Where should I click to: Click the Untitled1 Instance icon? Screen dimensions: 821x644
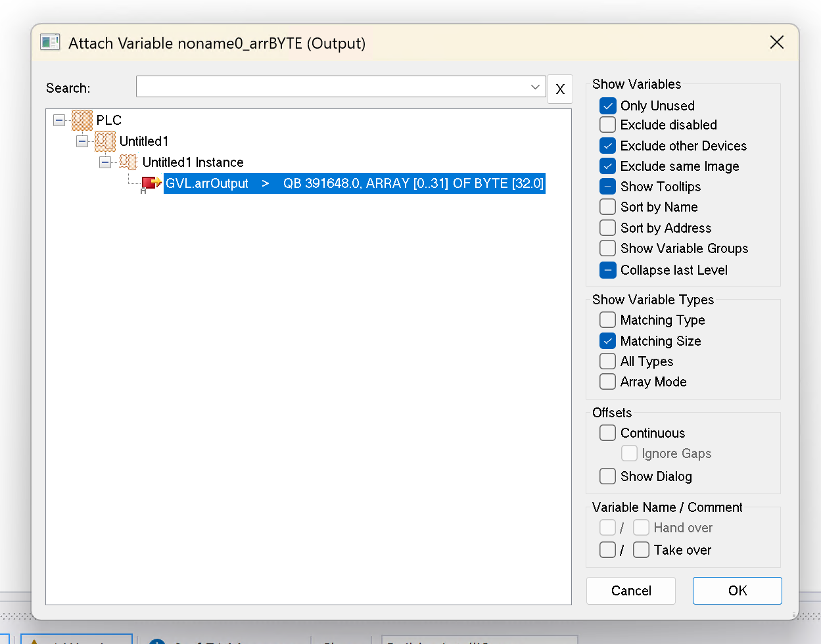pyautogui.click(x=128, y=162)
